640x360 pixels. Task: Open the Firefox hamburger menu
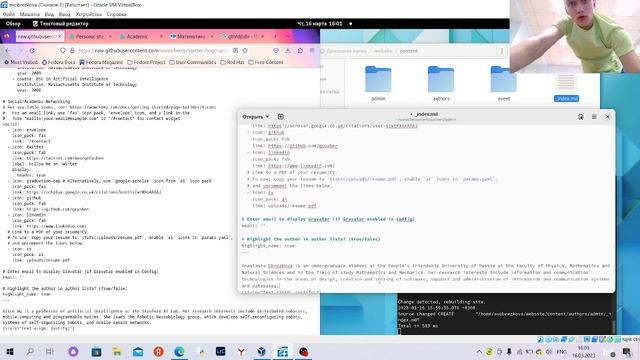pyautogui.click(x=312, y=51)
